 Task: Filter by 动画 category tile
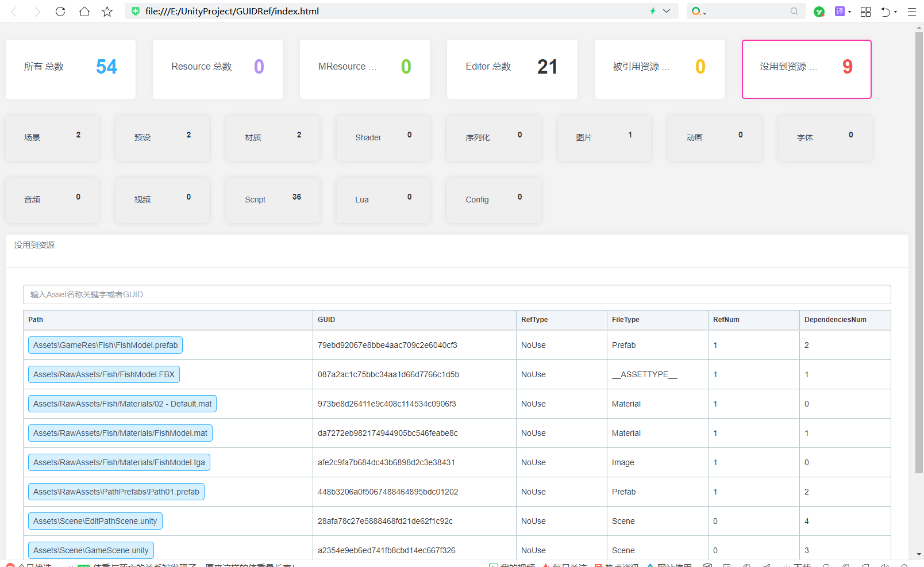(x=715, y=138)
